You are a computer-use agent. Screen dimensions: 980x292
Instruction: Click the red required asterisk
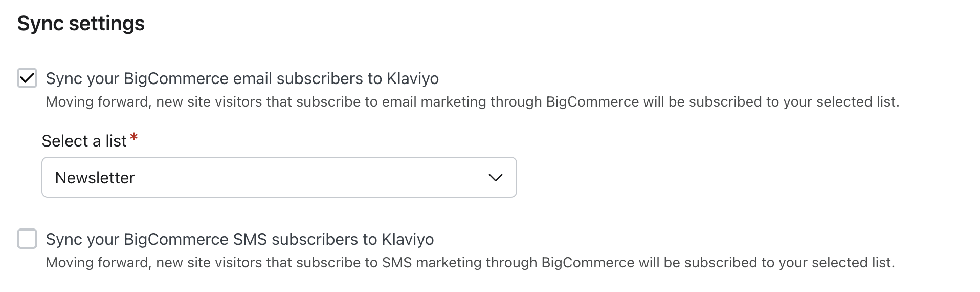point(134,137)
